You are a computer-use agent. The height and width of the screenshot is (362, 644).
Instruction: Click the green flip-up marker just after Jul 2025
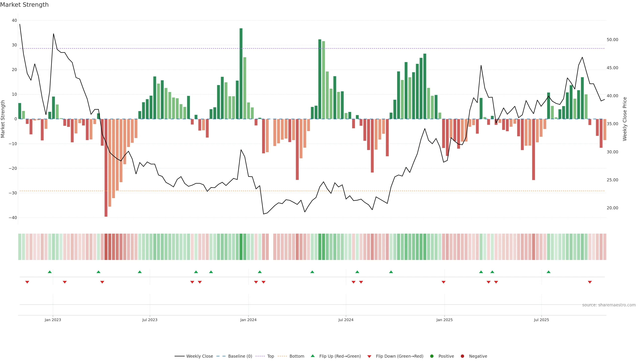[x=549, y=272]
